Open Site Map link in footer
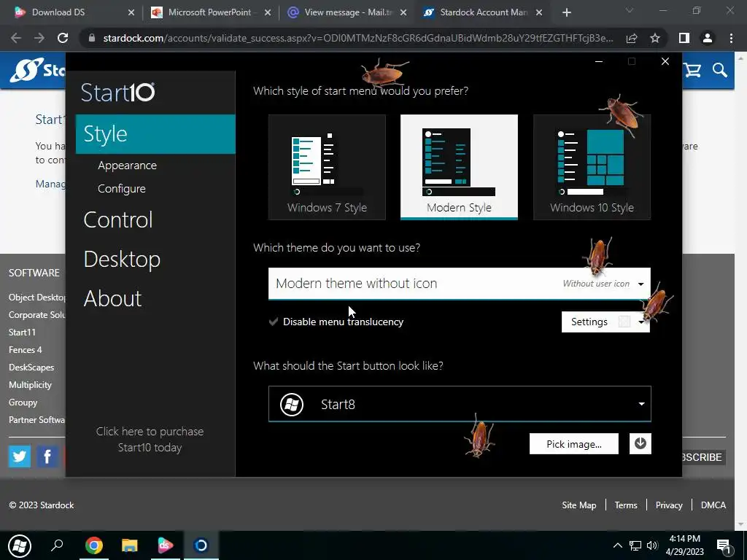Image resolution: width=747 pixels, height=560 pixels. point(578,505)
